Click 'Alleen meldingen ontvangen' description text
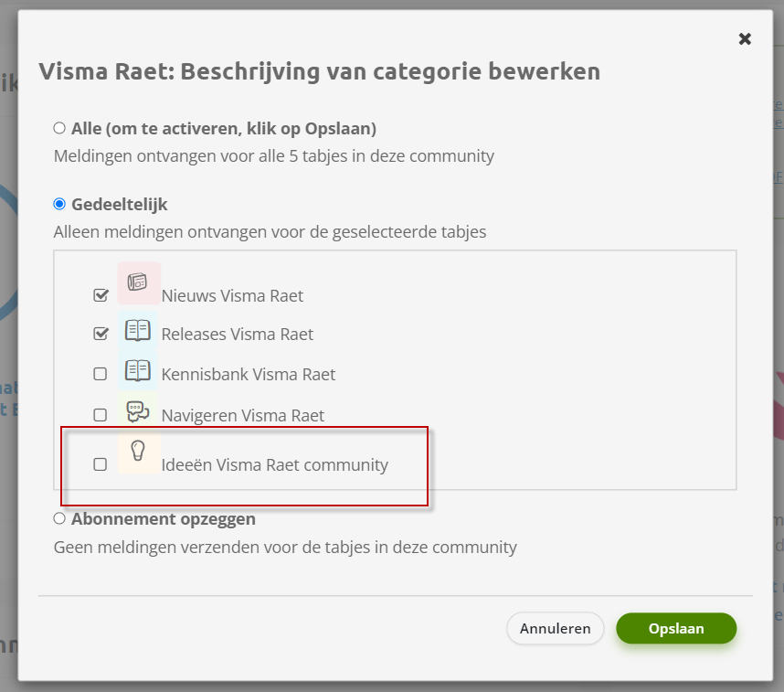 [x=270, y=232]
